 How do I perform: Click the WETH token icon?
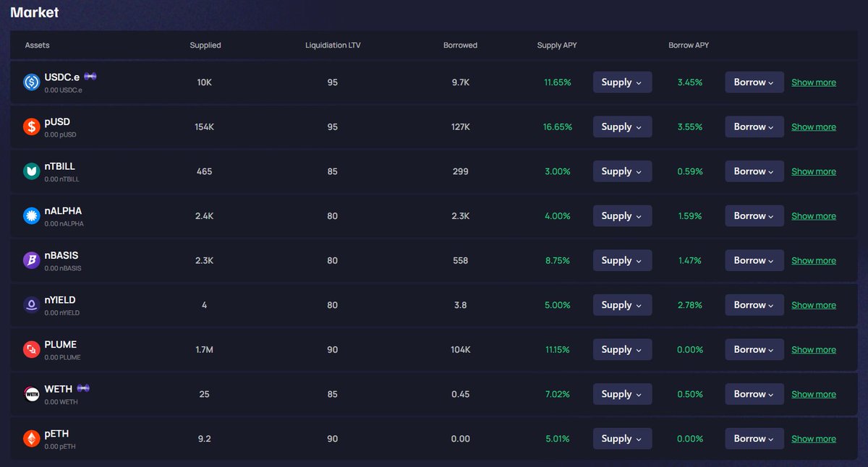tap(31, 395)
